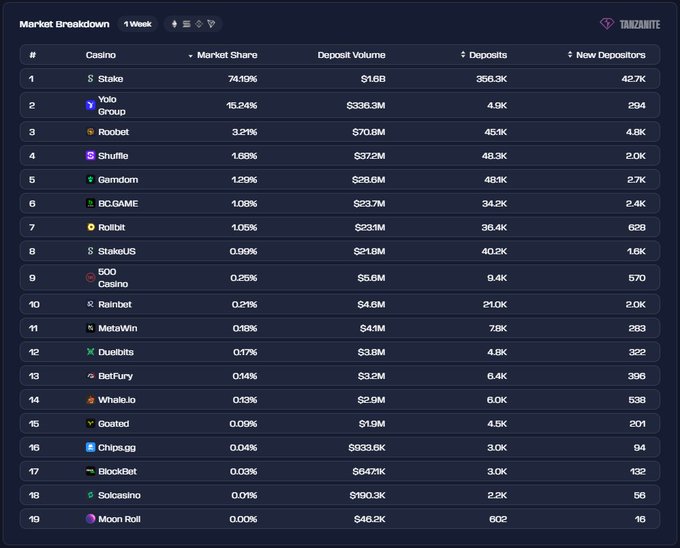Select the Duelbits casino name
The image size is (680, 548).
(116, 352)
